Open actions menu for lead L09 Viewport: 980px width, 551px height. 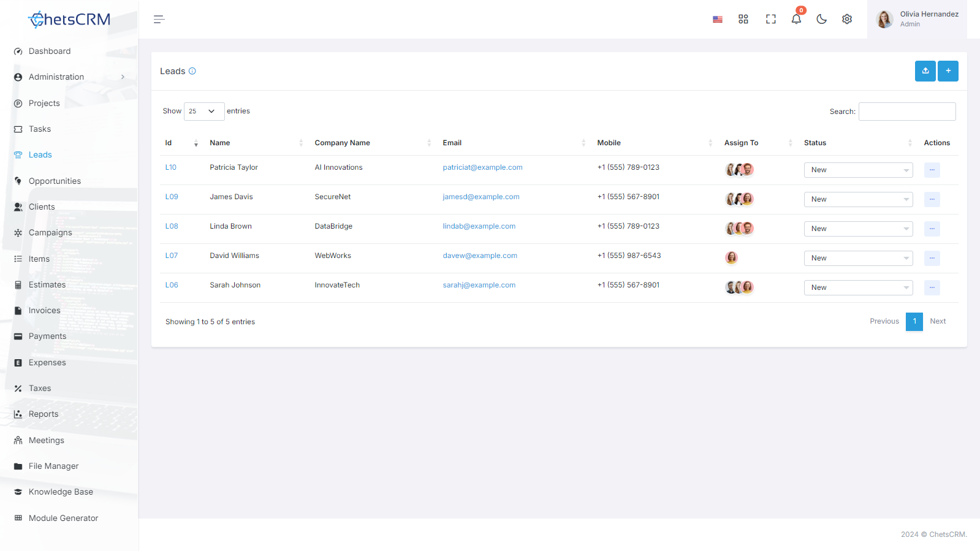pyautogui.click(x=932, y=199)
